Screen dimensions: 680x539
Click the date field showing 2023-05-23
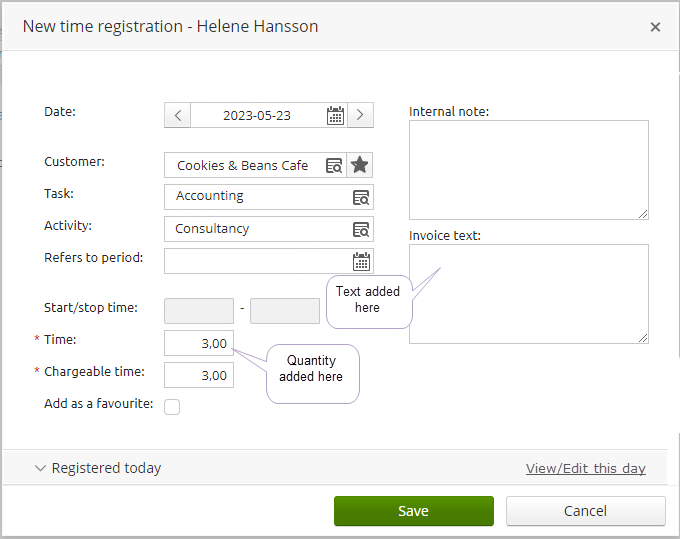click(256, 115)
